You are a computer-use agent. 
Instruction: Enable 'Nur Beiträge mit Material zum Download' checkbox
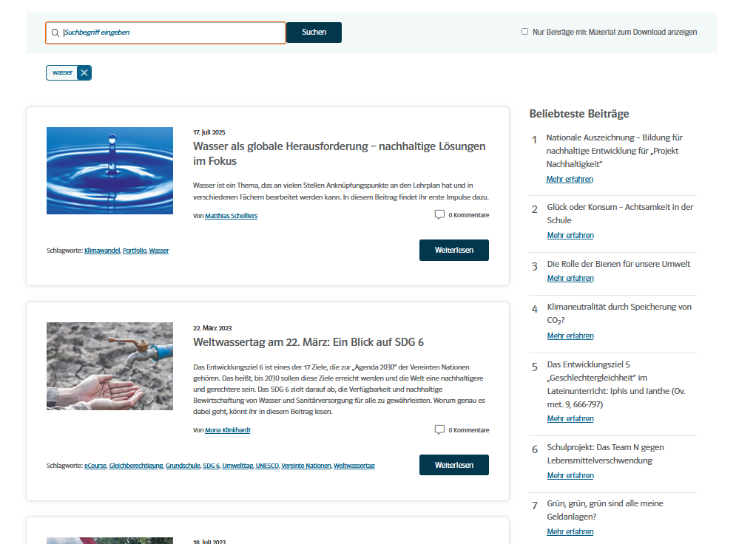524,32
